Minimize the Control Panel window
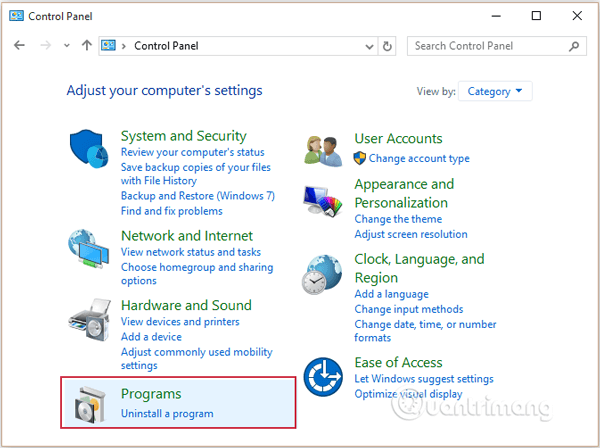This screenshot has width=600, height=448. point(496,16)
